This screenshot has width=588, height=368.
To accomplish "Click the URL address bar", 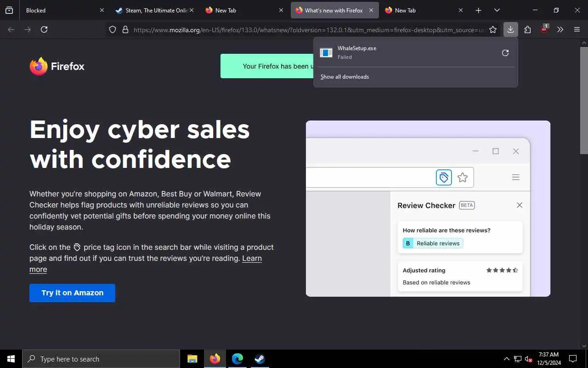I will click(x=308, y=30).
